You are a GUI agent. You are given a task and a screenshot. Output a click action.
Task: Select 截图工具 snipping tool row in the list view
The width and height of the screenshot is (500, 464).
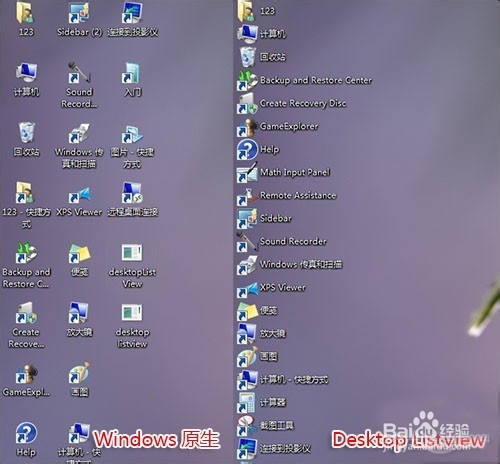[x=266, y=426]
